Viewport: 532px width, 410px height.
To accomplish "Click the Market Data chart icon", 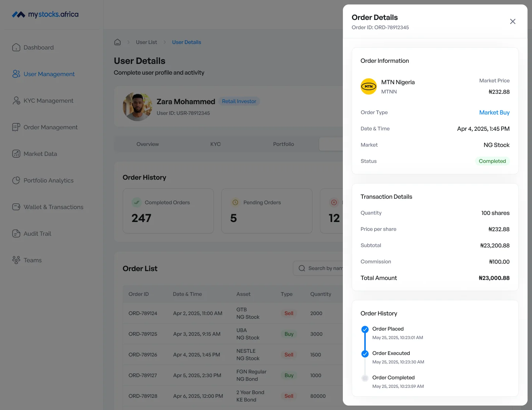I will click(x=16, y=154).
